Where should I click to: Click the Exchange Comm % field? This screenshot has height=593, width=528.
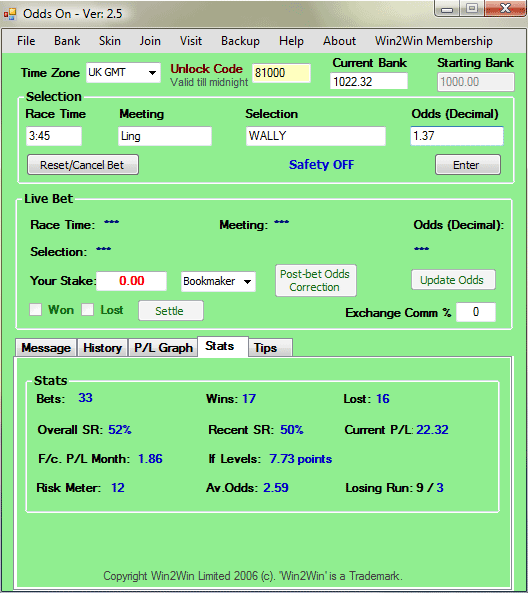tap(476, 312)
